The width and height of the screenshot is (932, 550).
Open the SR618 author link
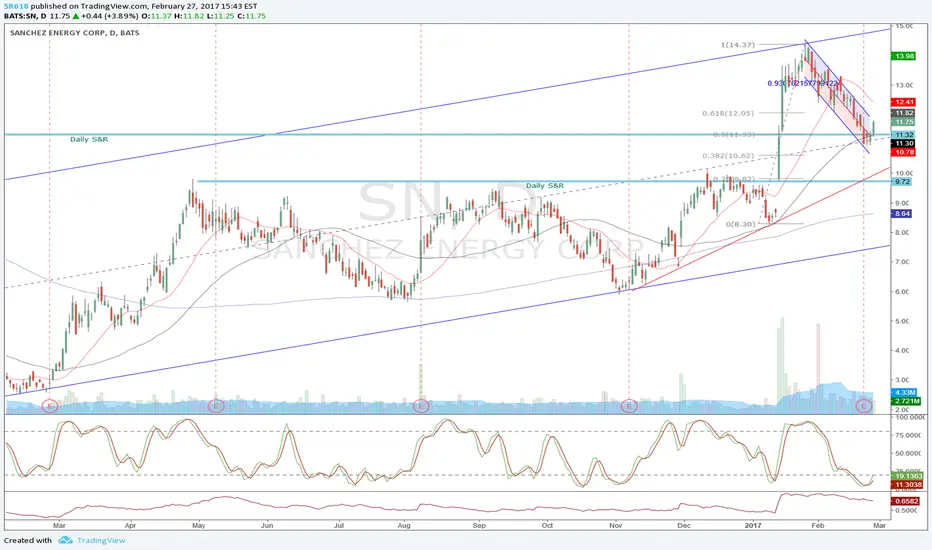pos(16,7)
